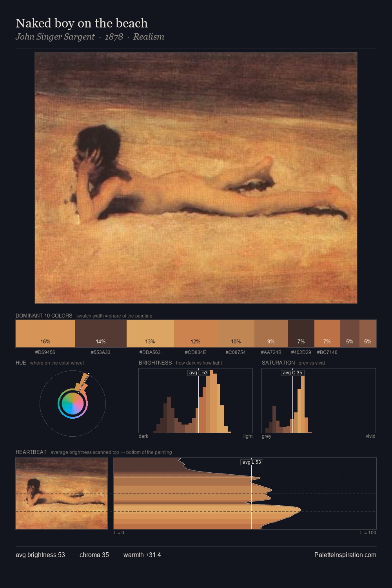Click the heartbeat brightness profile chart
This screenshot has height=588, width=392.
[x=245, y=494]
